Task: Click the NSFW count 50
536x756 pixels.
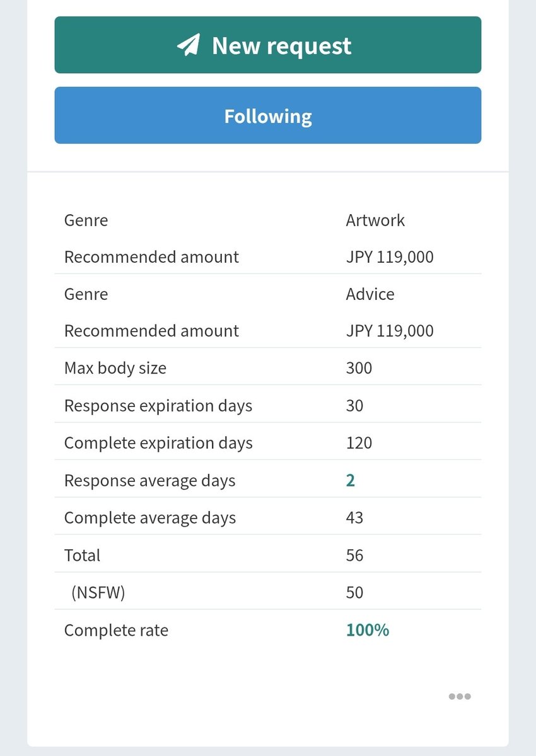Action: (354, 592)
